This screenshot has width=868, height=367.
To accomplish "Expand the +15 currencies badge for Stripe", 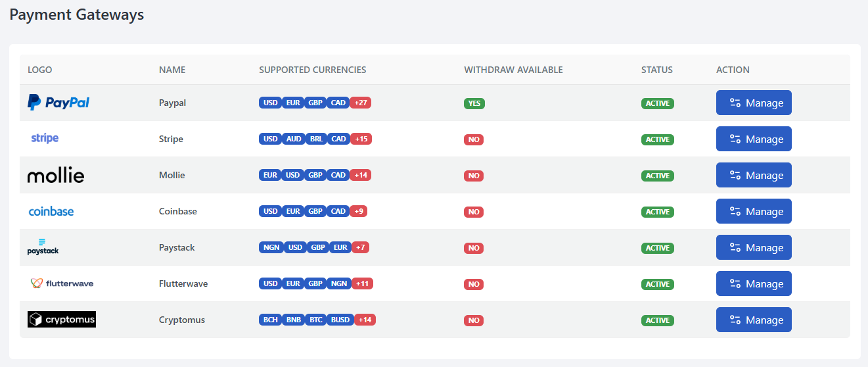I will 360,139.
